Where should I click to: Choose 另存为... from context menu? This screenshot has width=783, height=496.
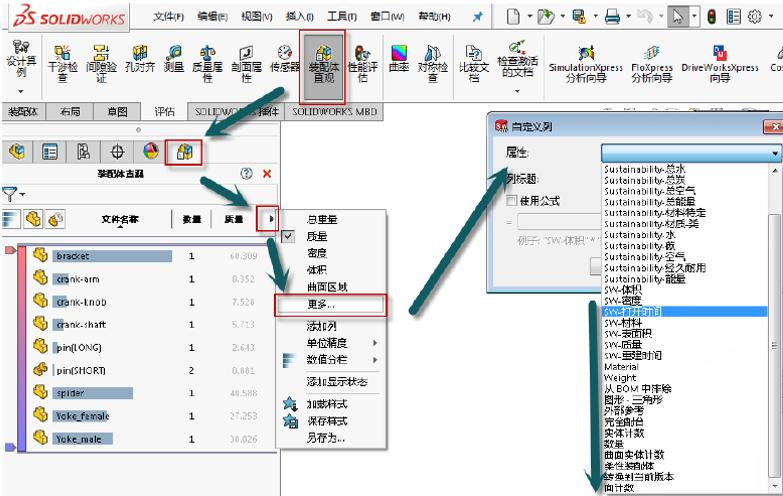(x=326, y=438)
